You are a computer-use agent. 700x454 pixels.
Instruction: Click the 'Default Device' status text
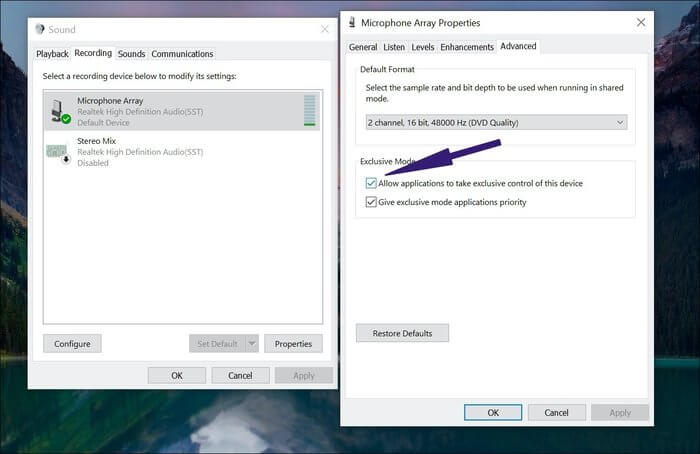click(103, 122)
